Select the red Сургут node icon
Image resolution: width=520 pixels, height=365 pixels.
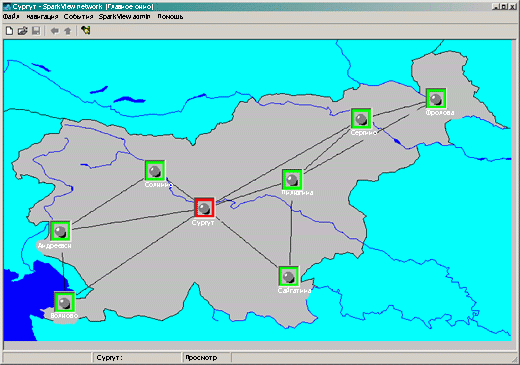[x=204, y=208]
